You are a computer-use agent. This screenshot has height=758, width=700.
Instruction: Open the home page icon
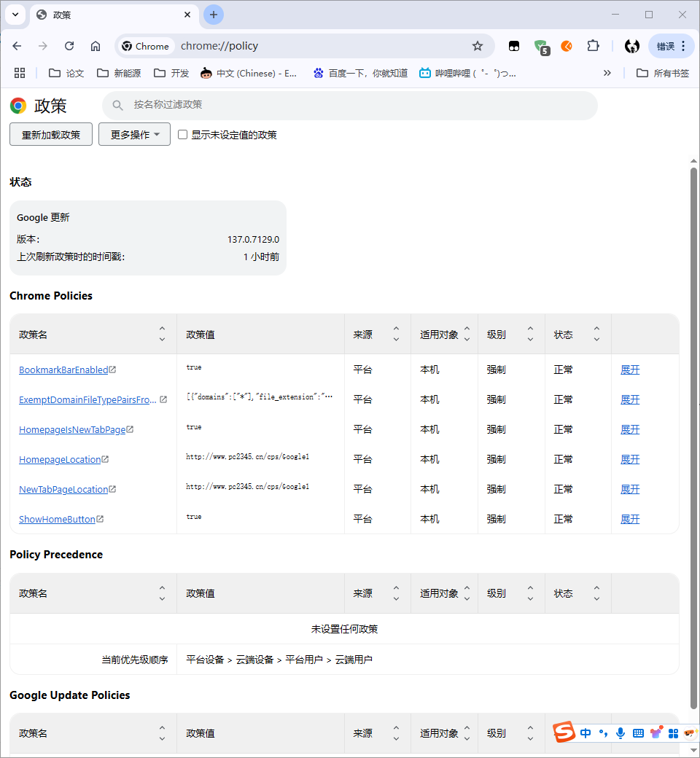coord(96,46)
